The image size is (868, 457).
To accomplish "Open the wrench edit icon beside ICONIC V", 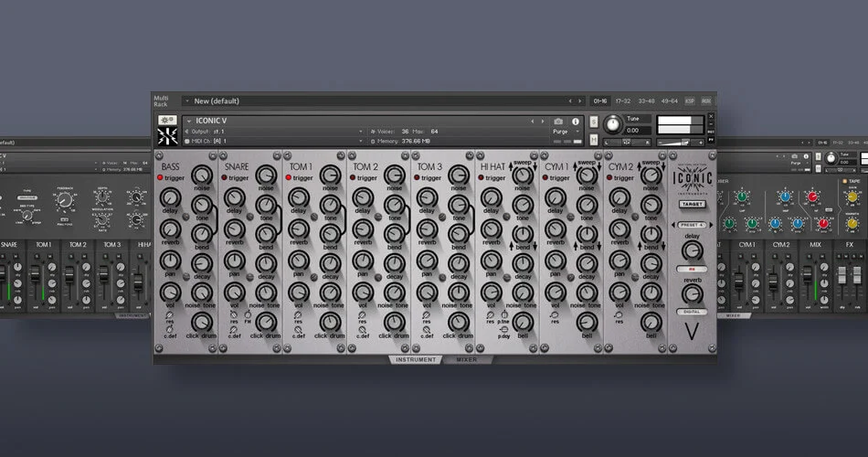I will 167,121.
